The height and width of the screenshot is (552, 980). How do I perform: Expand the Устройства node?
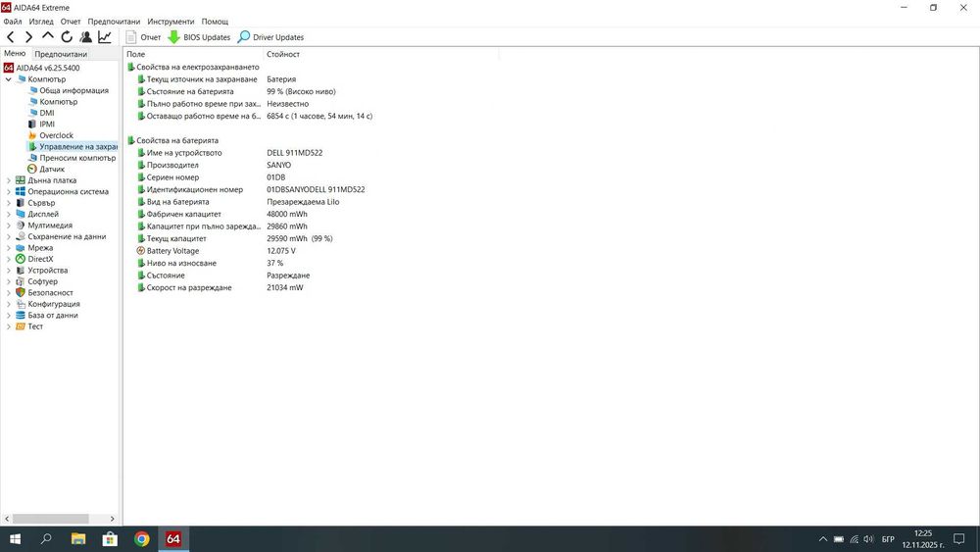[8, 271]
